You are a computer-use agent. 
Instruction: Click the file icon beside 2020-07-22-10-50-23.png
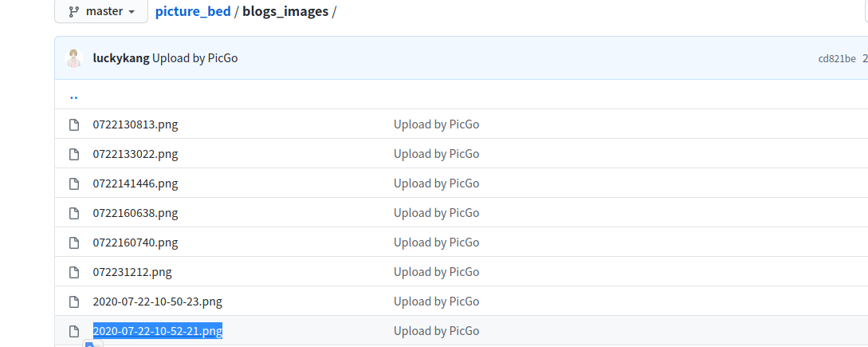[x=73, y=302]
